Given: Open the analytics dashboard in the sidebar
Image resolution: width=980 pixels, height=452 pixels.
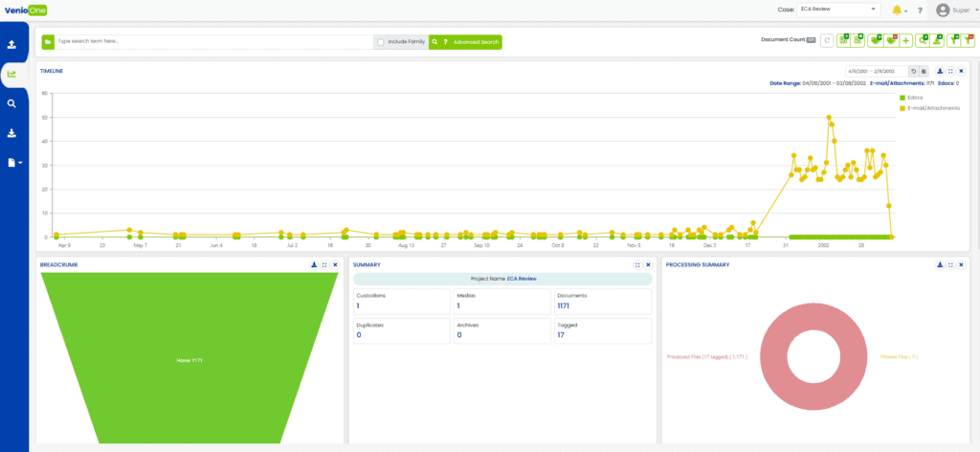Looking at the screenshot, I should (x=11, y=74).
